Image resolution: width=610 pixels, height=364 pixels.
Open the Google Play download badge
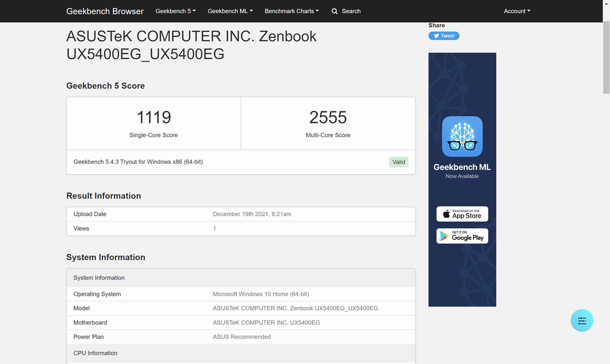click(462, 235)
